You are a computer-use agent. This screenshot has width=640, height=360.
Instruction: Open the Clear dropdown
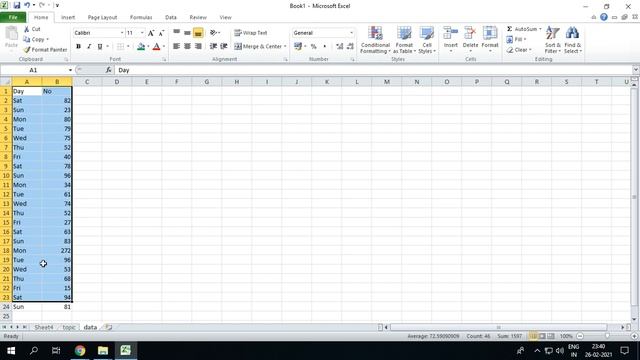(x=519, y=50)
